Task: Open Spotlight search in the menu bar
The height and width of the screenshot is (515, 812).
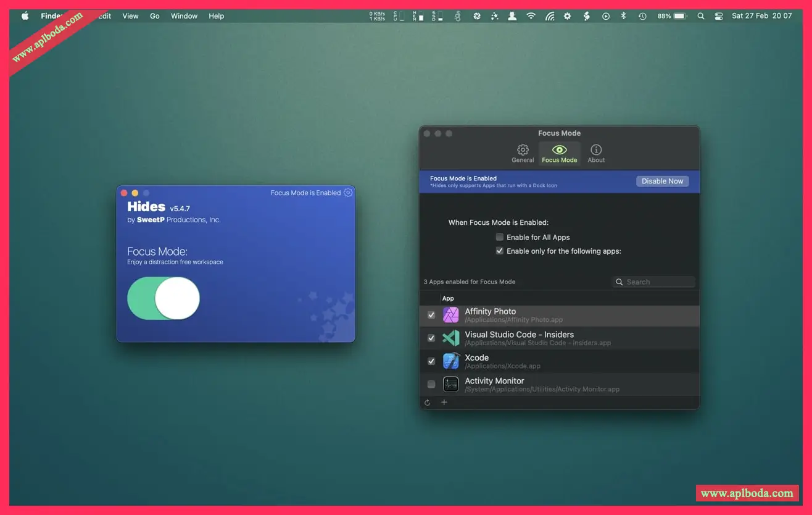Action: coord(700,16)
